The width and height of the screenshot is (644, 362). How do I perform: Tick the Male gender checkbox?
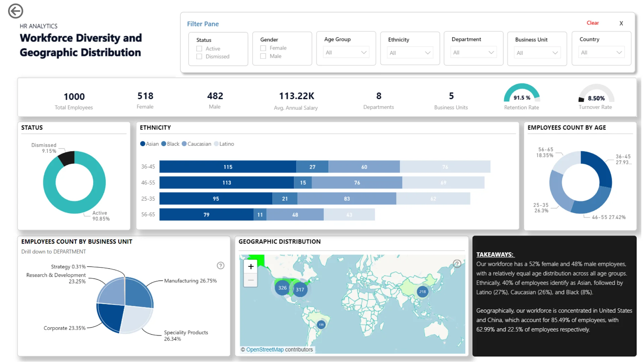(x=263, y=56)
